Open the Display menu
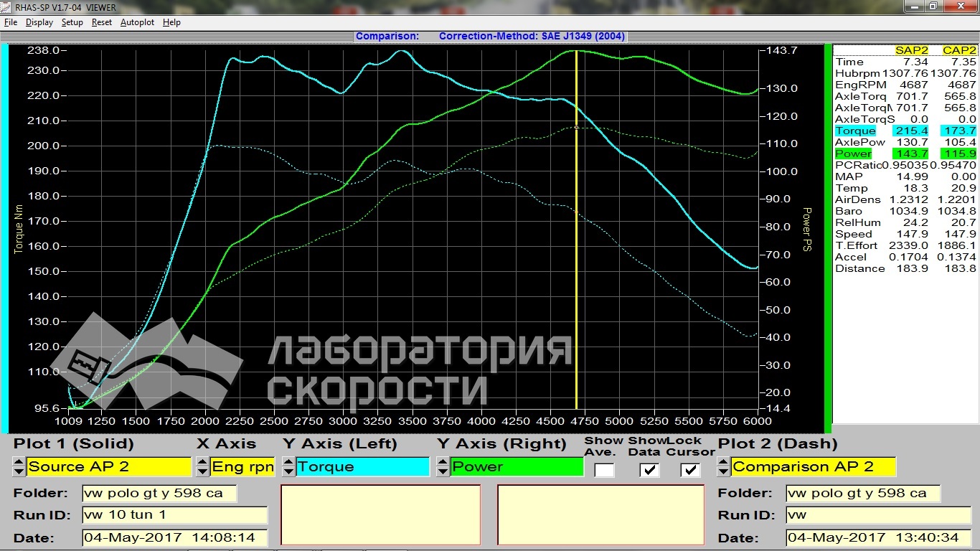 39,22
